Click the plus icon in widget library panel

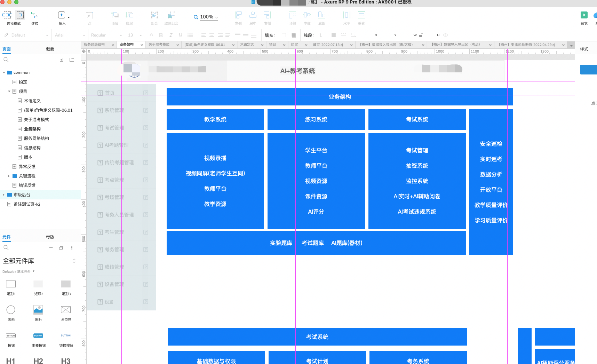click(x=51, y=248)
